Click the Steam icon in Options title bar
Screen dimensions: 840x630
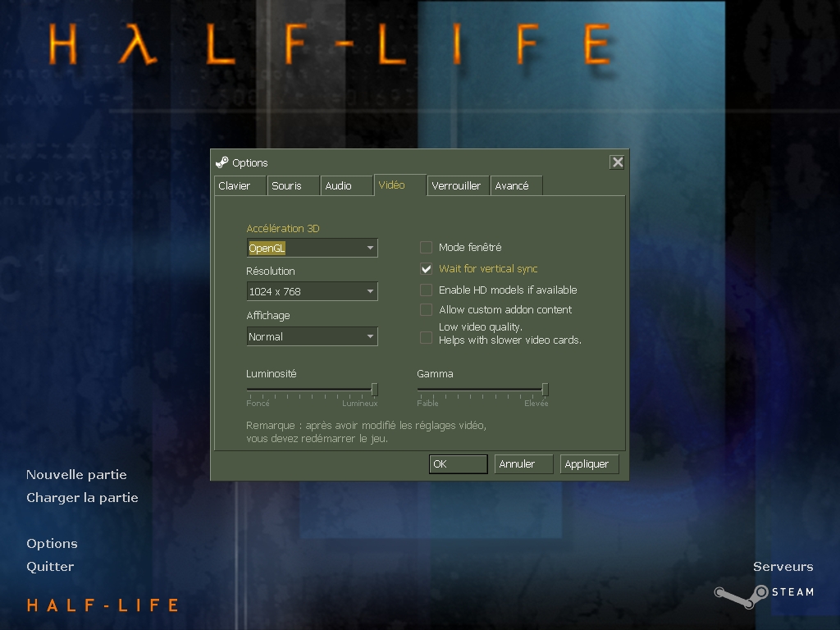point(222,162)
